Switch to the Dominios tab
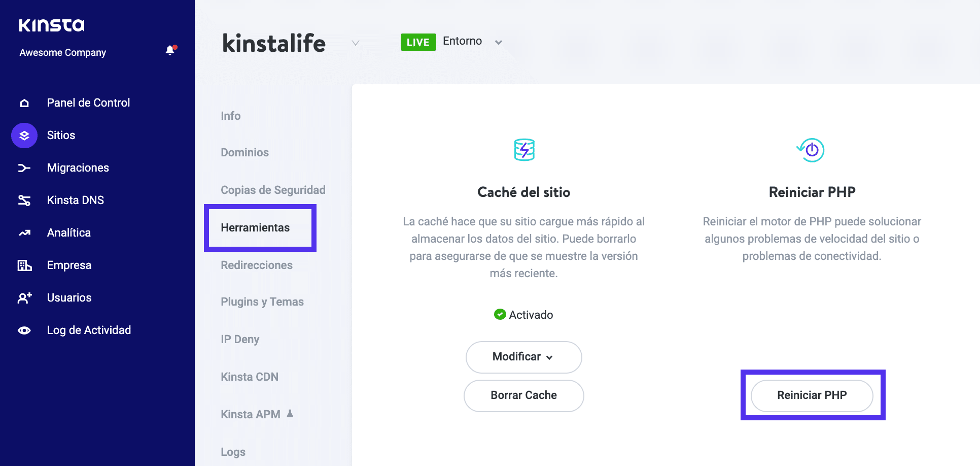 (244, 152)
